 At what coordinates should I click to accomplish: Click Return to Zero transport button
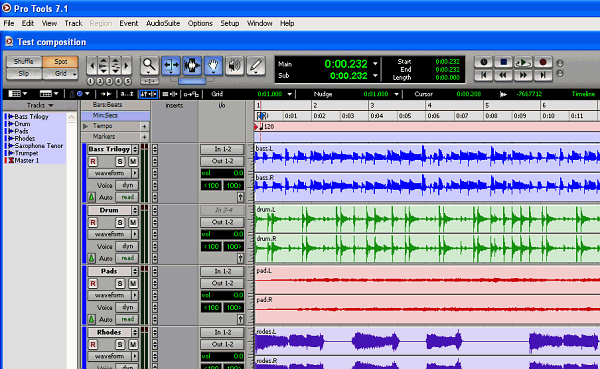(x=484, y=75)
